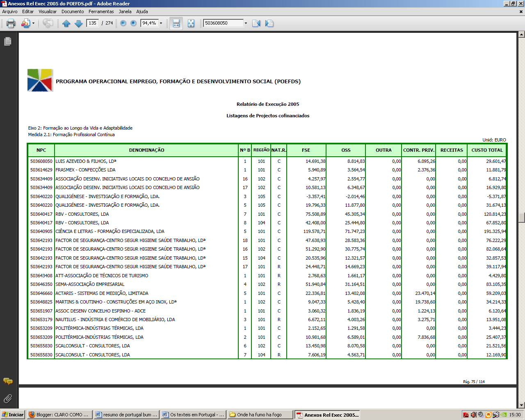Screen dimensions: 525x420
Task: Click the vertical scrollbar thumb
Action: 521,217
